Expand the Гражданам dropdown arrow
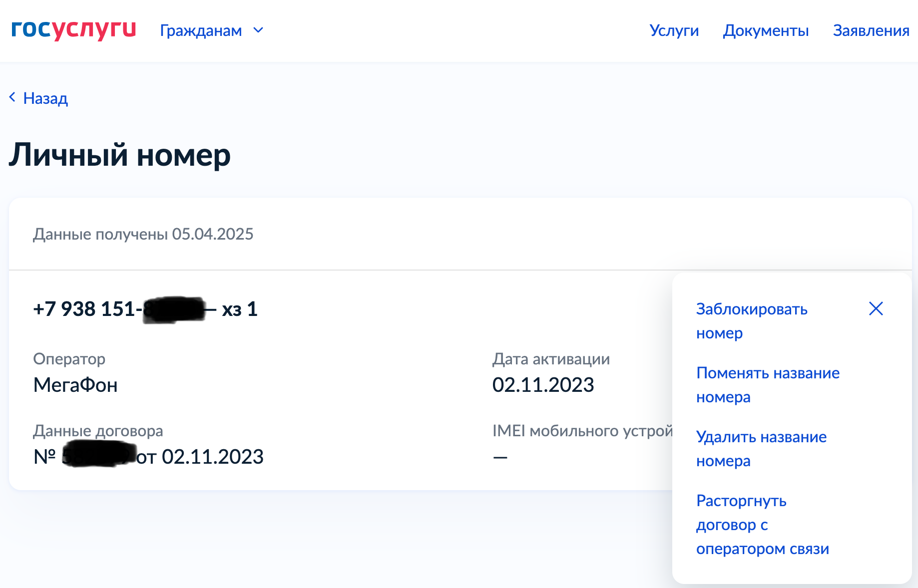This screenshot has width=918, height=588. [x=258, y=30]
